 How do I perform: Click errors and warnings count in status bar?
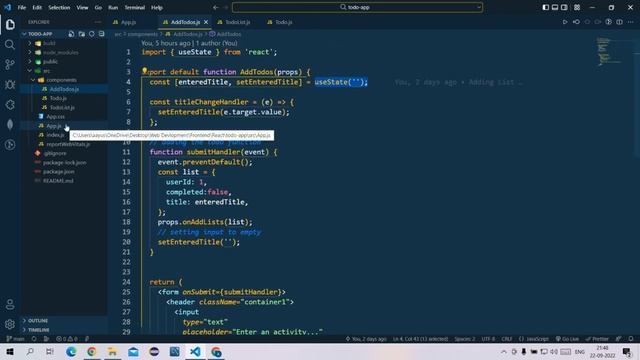coord(67,339)
